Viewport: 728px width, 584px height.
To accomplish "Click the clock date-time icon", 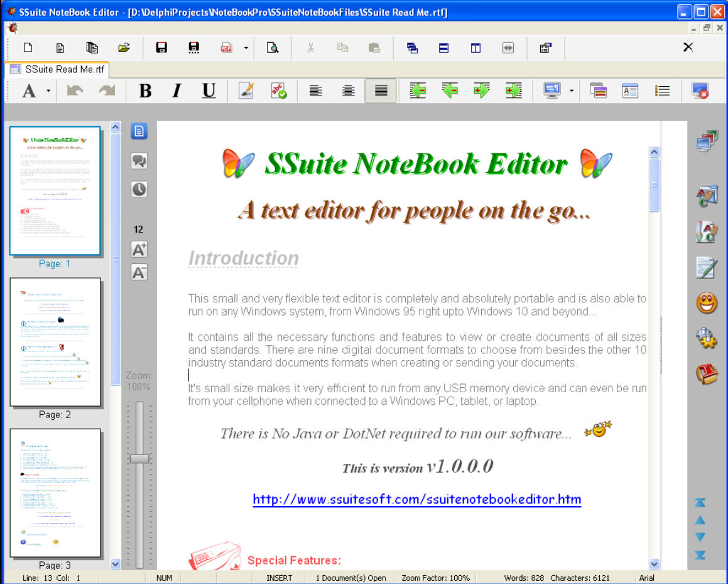I will [x=139, y=189].
